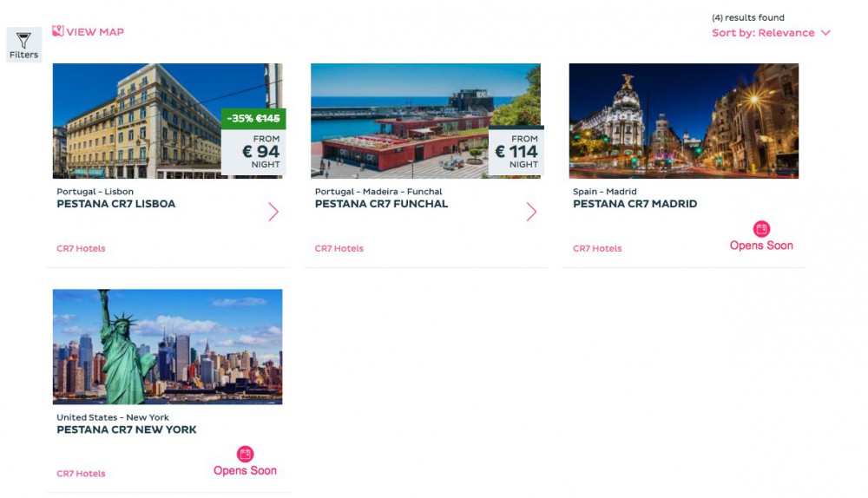This screenshot has height=498, width=868.
Task: Open the Lisbon hotel building photo
Action: [x=137, y=121]
